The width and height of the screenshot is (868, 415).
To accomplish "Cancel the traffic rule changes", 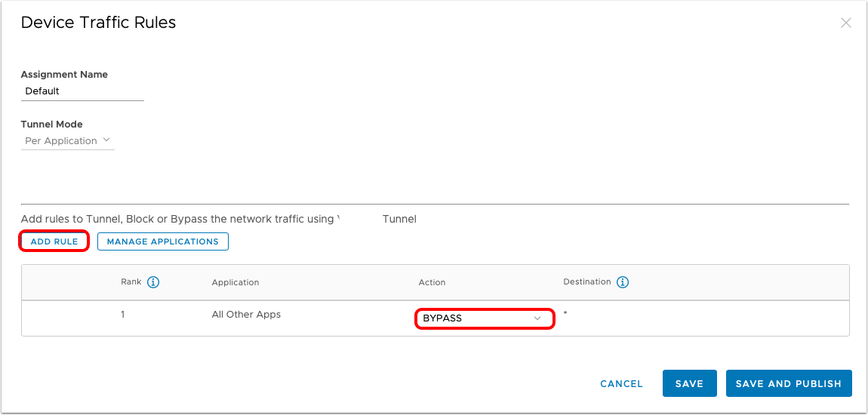I will [x=621, y=383].
